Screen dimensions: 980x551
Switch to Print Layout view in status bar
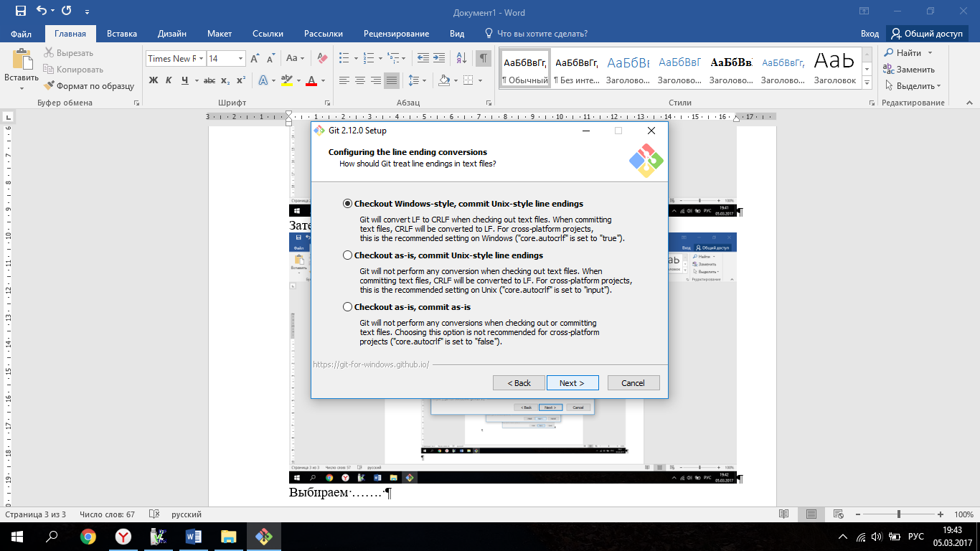811,514
